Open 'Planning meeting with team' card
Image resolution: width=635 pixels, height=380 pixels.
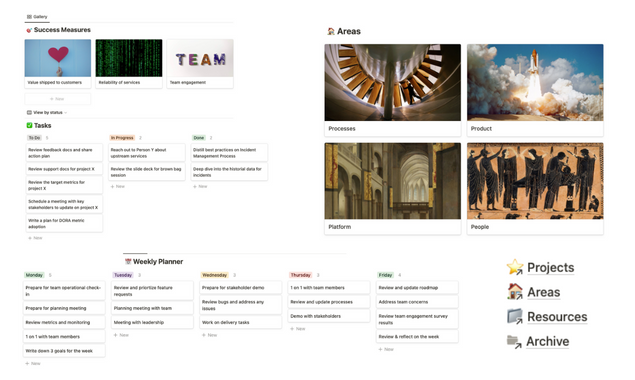[152, 308]
